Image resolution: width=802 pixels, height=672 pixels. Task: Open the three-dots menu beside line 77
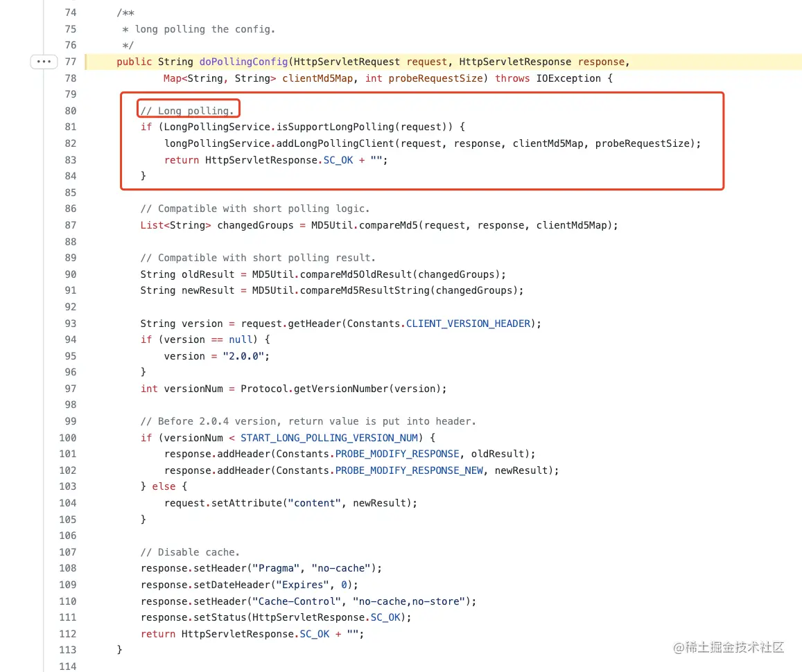pyautogui.click(x=44, y=62)
